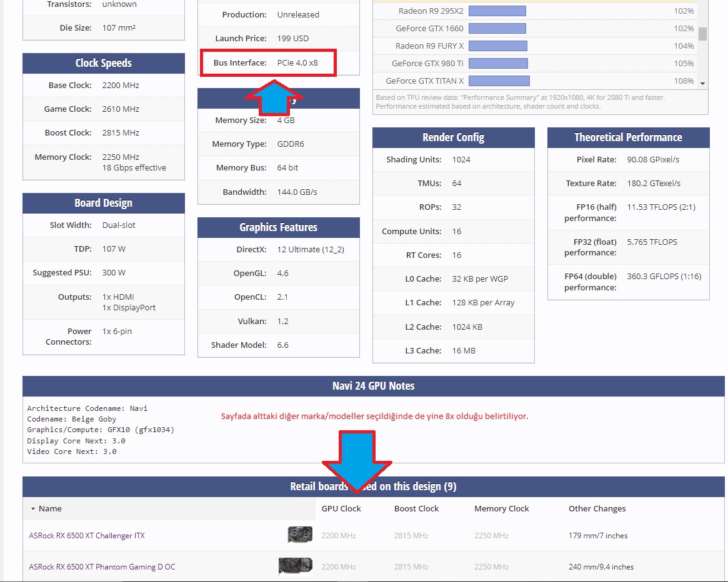Click the 18 Gbps effective memory clock text
This screenshot has height=582, width=728.
134,167
